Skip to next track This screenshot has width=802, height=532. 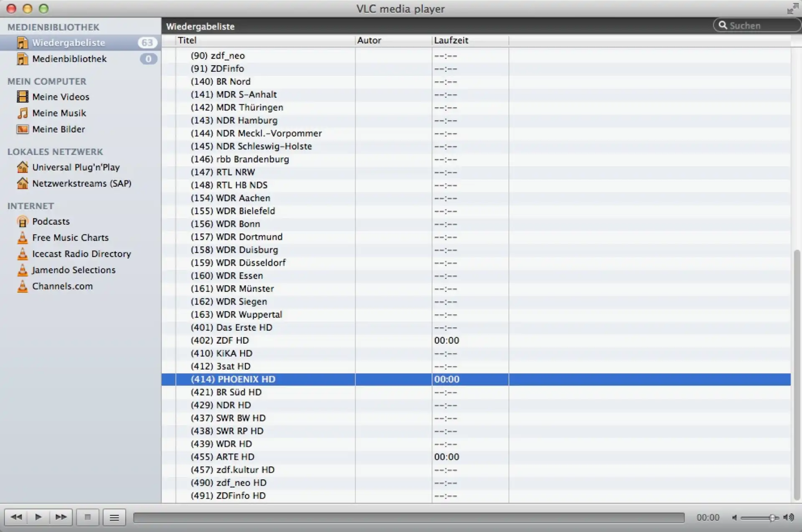tap(61, 517)
